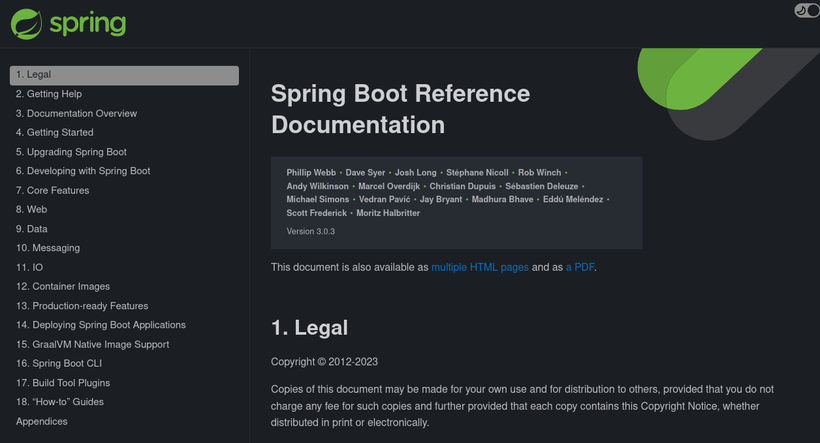
Task: Jump to the "8. Web" chapter
Action: click(x=31, y=209)
